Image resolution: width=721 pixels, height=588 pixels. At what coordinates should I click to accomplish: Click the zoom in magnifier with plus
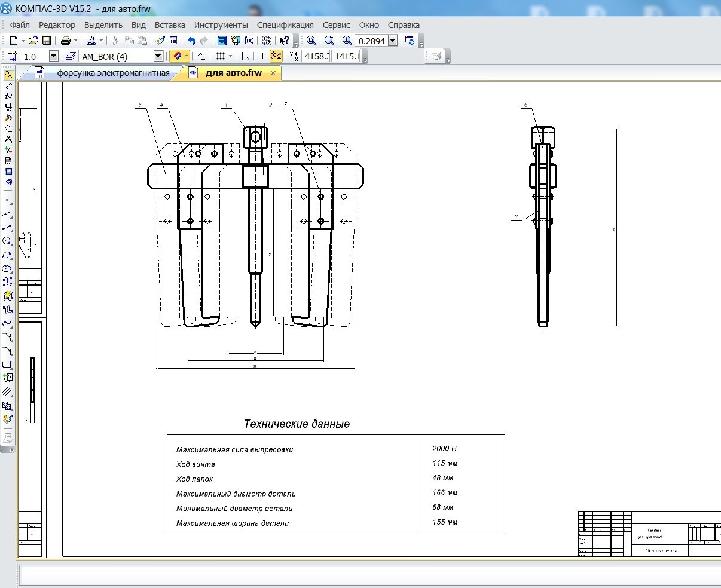point(347,41)
